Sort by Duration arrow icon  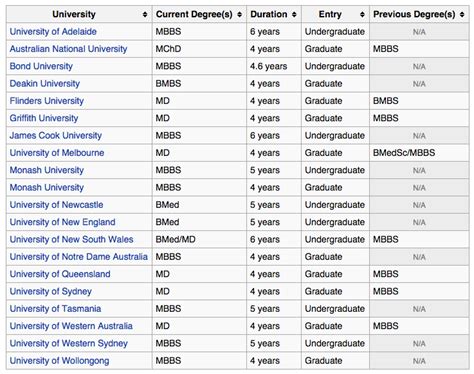tap(294, 15)
